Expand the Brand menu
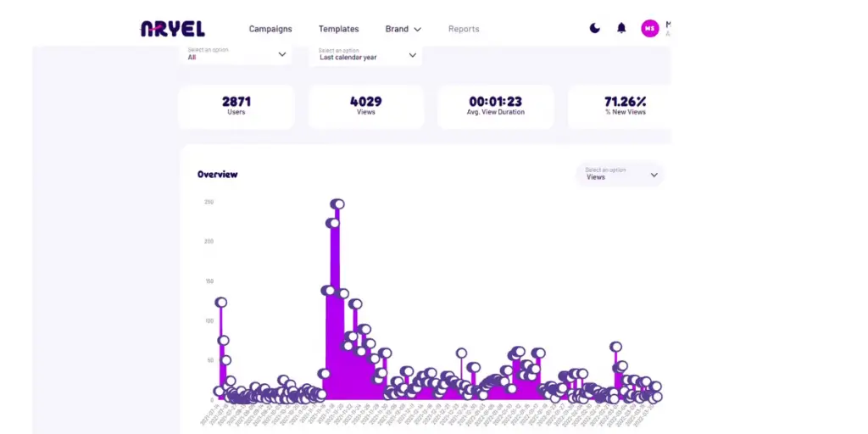 point(403,29)
